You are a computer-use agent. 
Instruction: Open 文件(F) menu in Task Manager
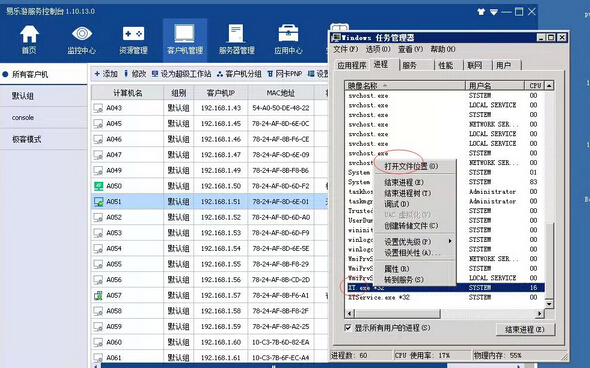coord(345,49)
